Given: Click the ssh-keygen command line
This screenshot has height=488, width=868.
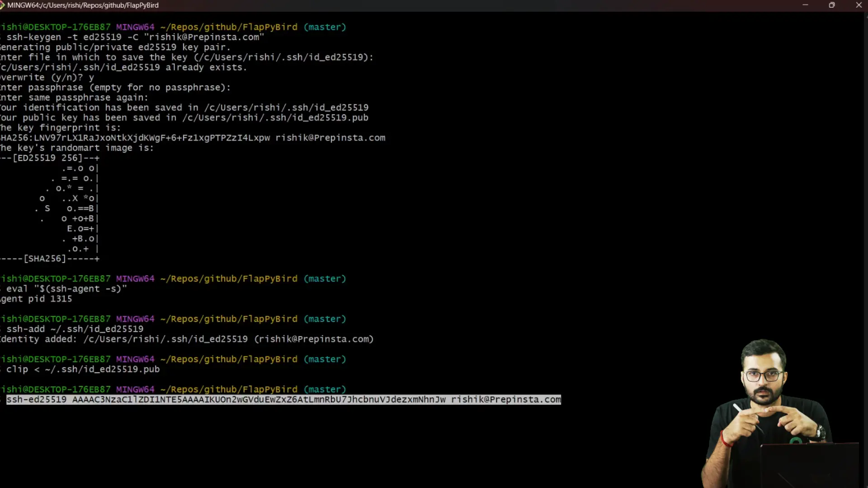Looking at the screenshot, I should click(135, 37).
